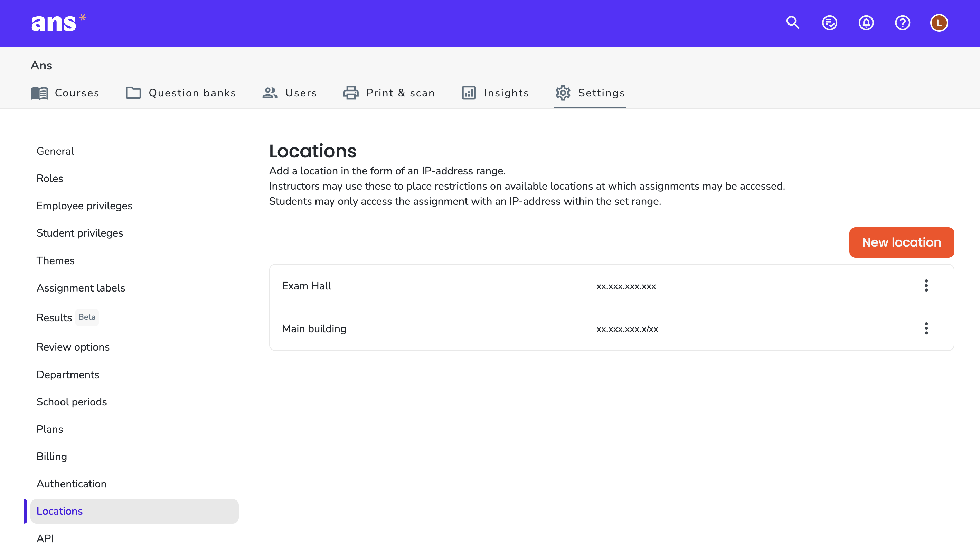Open Results Beta settings page
Image resolution: width=980 pixels, height=554 pixels.
click(x=67, y=317)
